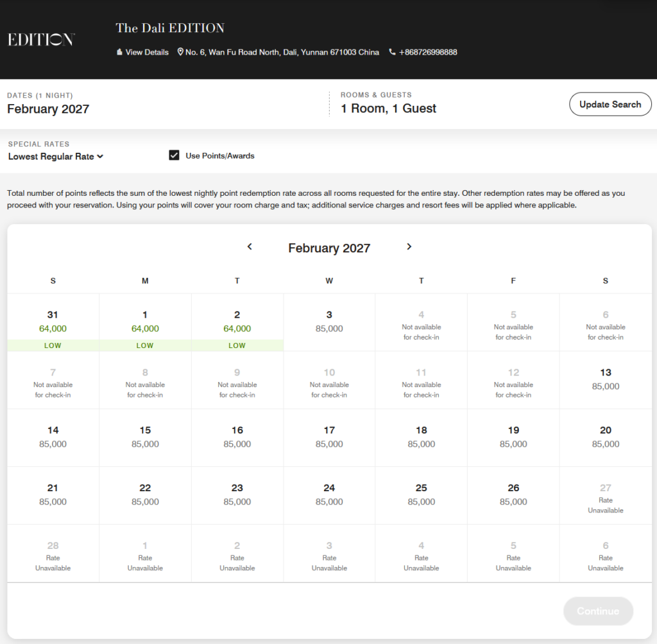Click the hotel phone number link
The image size is (657, 644).
[428, 53]
